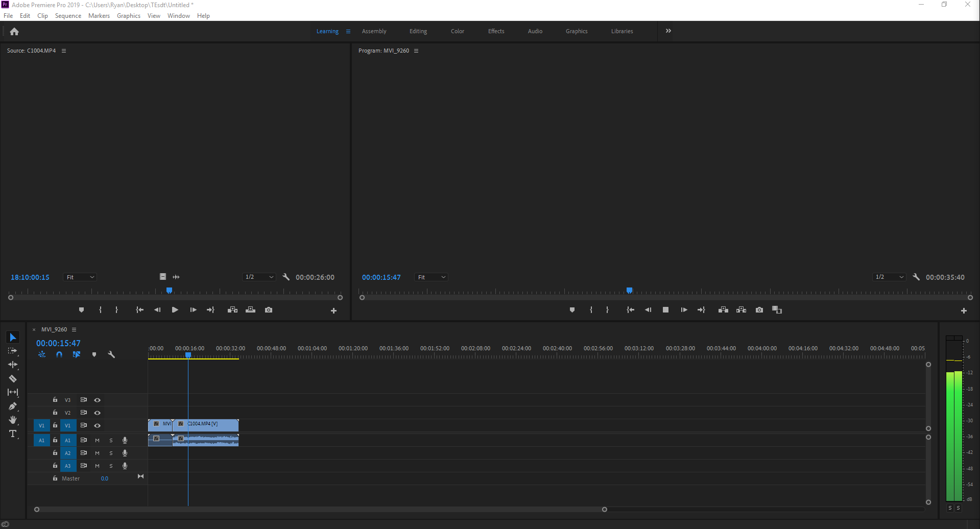Click Program monitor playhead marker
The width and height of the screenshot is (980, 529).
tap(630, 291)
